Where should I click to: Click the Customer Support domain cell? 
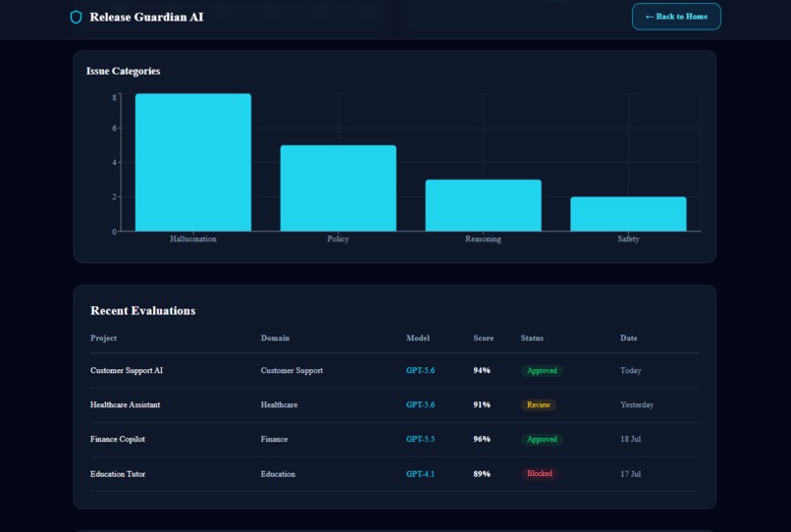[291, 370]
